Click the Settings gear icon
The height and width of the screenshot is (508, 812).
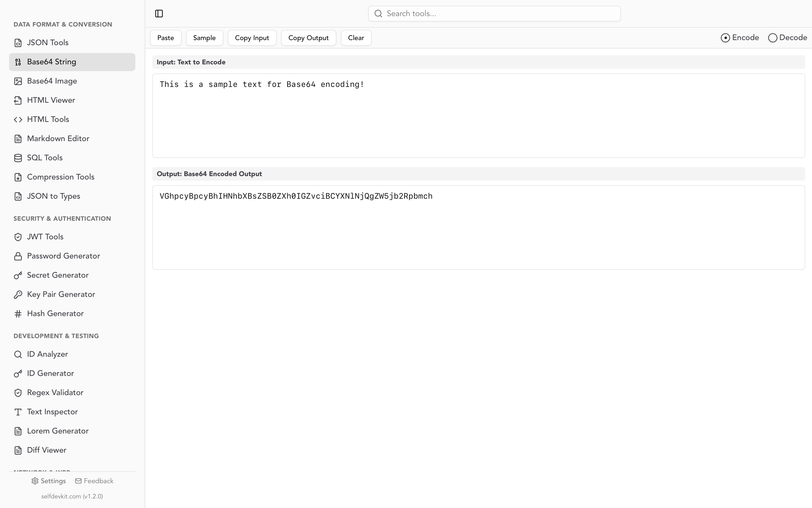click(35, 481)
